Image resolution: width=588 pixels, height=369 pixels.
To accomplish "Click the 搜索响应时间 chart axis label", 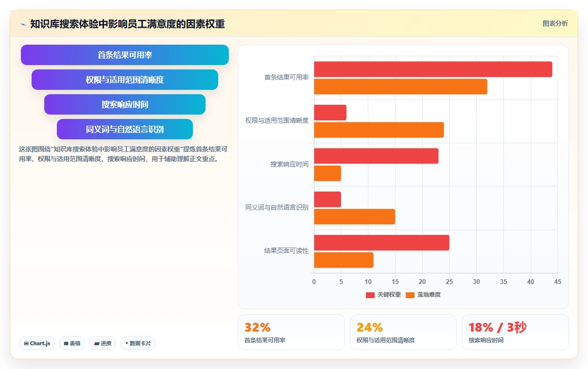I will coord(289,164).
